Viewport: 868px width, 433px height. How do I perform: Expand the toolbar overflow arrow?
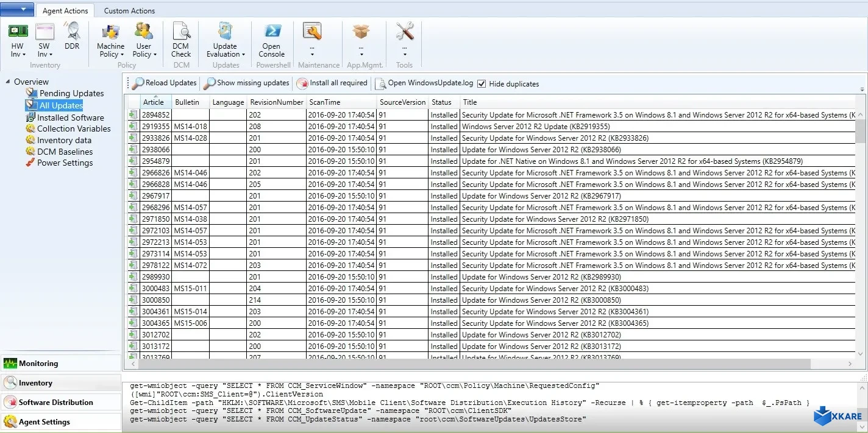863,89
